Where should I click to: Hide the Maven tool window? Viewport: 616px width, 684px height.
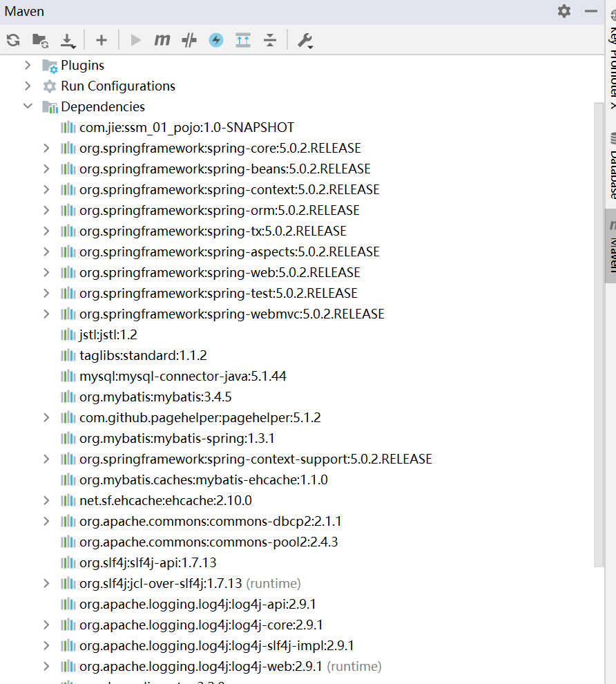(591, 11)
